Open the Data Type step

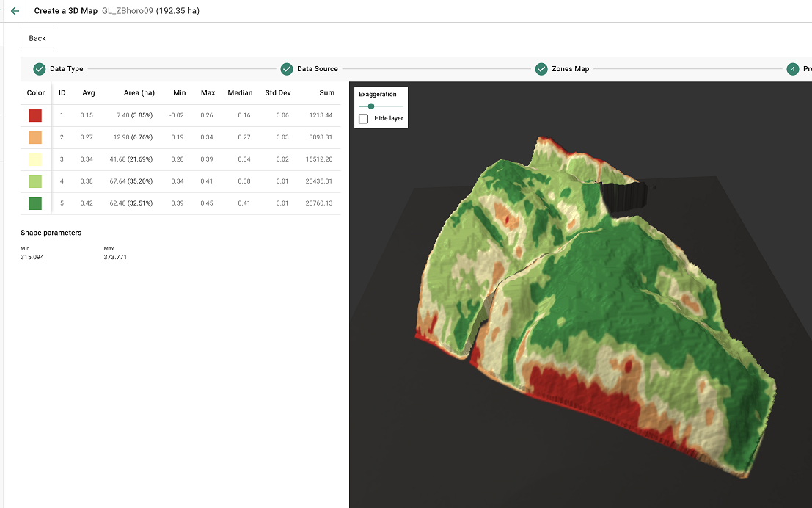point(66,69)
